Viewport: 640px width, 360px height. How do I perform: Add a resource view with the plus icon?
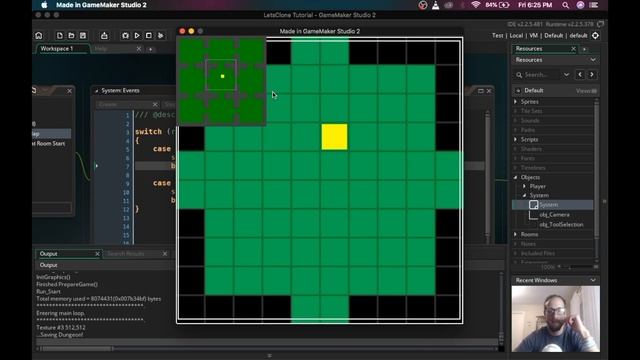518,91
